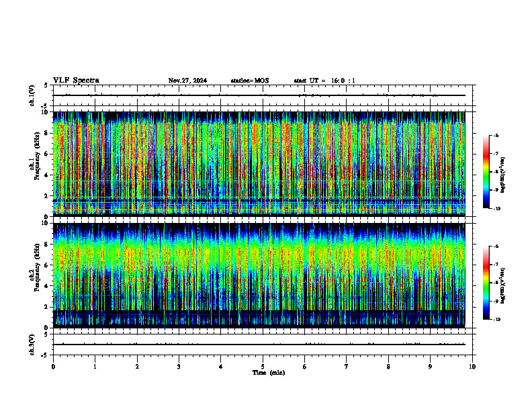Click the "-10" tick on ch.1 color bar
The image size is (532, 411).
[x=497, y=209]
